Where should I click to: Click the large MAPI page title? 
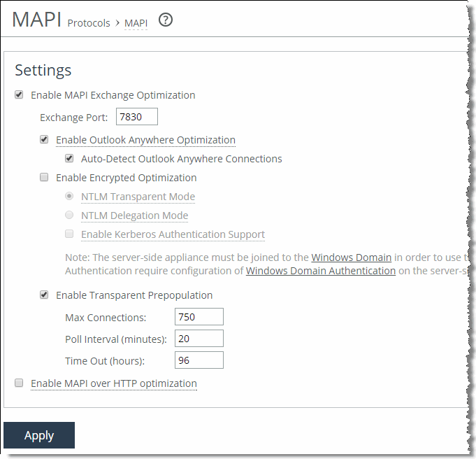tap(37, 20)
